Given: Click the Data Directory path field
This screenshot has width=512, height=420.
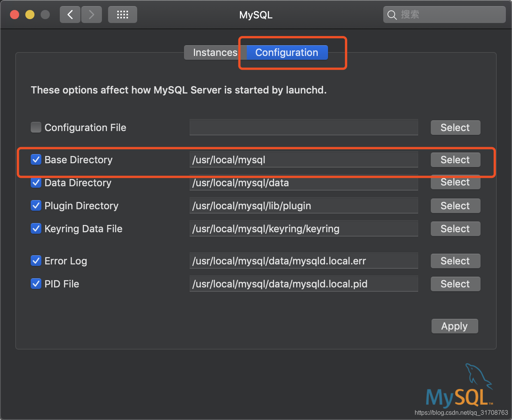Looking at the screenshot, I should tap(304, 182).
